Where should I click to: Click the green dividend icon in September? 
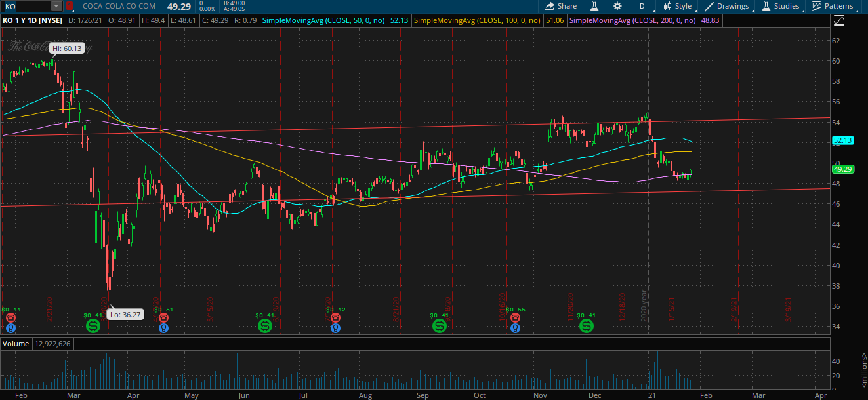[x=439, y=326]
